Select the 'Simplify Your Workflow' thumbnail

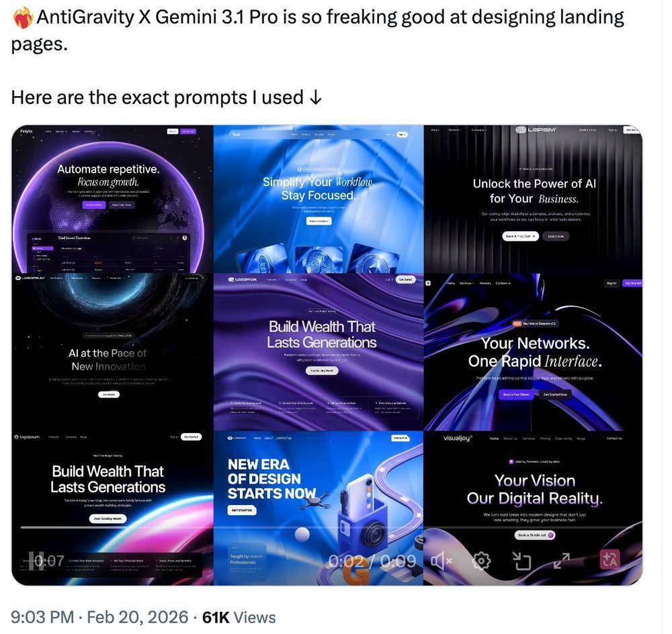pyautogui.click(x=319, y=199)
